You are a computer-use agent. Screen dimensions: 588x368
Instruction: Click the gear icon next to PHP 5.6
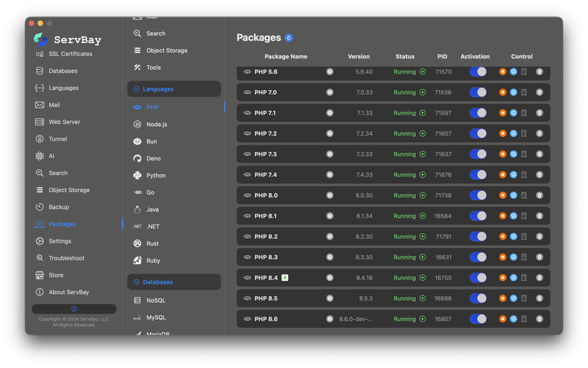click(x=330, y=72)
